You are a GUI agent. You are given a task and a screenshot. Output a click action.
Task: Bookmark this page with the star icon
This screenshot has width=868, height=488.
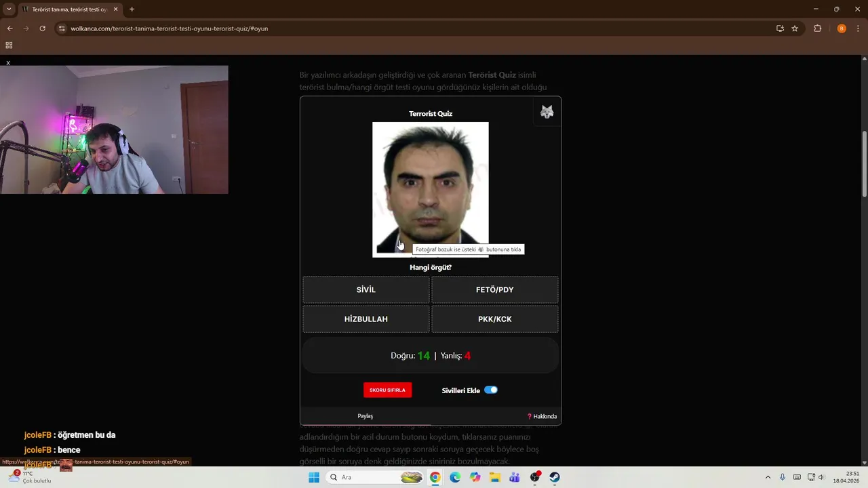pos(795,28)
